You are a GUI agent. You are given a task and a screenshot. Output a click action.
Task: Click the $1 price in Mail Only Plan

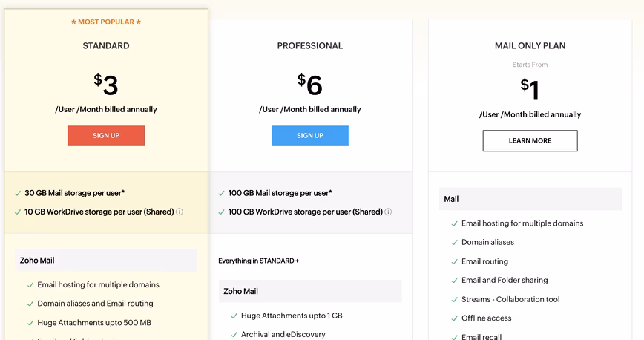[x=530, y=89]
